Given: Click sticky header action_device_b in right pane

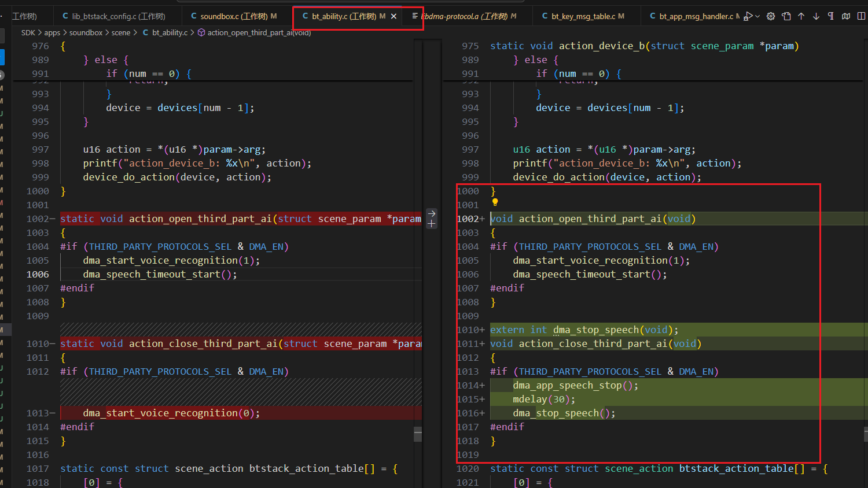Looking at the screenshot, I should click(654, 46).
